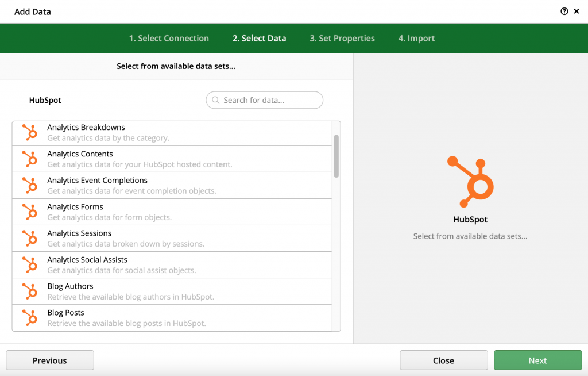Click HubSpot icon beside Analytics Sessions

point(30,238)
